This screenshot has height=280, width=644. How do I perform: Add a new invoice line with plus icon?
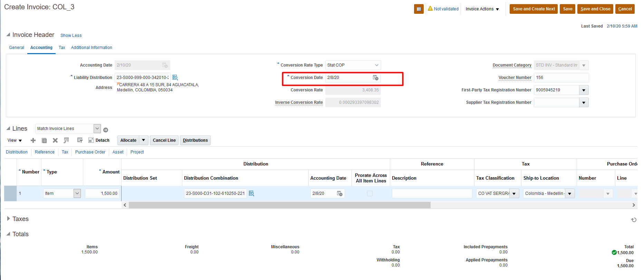(33, 140)
